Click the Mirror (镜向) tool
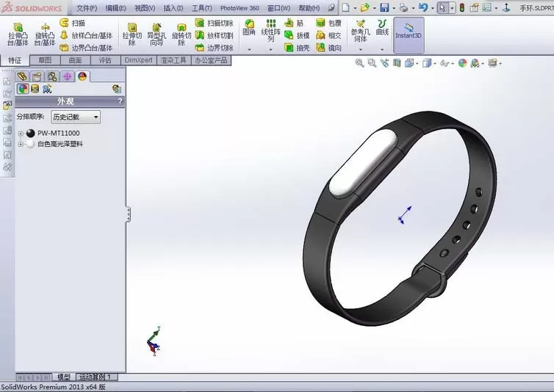Screen dimensions: 554x392 click(x=328, y=48)
